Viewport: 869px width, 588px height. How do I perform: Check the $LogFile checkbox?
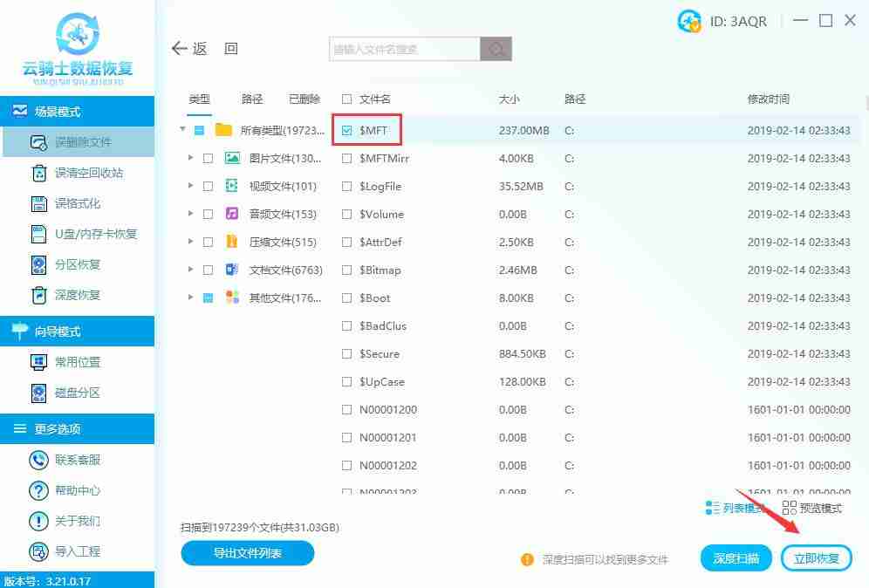coord(347,186)
